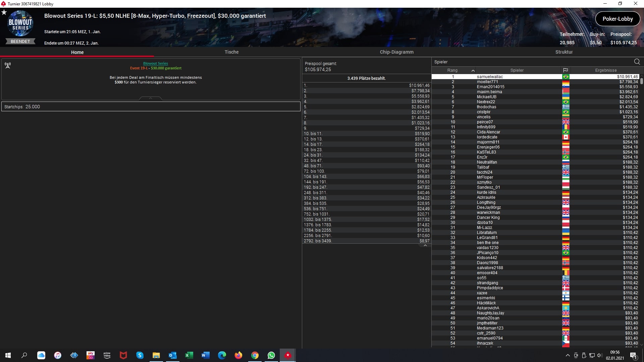Switch to the Struktur tab
Screen dimensions: 644x362
coord(564,52)
